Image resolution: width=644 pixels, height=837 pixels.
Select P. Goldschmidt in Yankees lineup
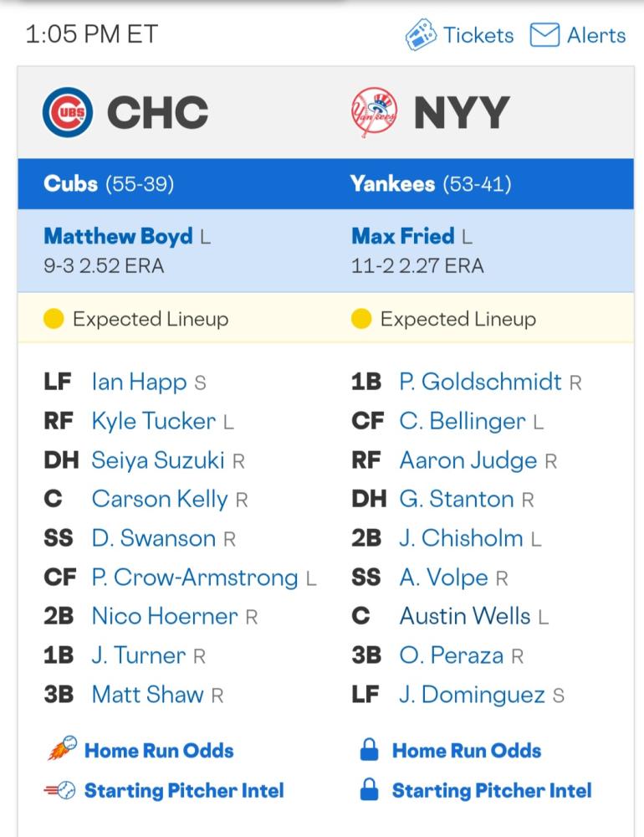click(480, 383)
